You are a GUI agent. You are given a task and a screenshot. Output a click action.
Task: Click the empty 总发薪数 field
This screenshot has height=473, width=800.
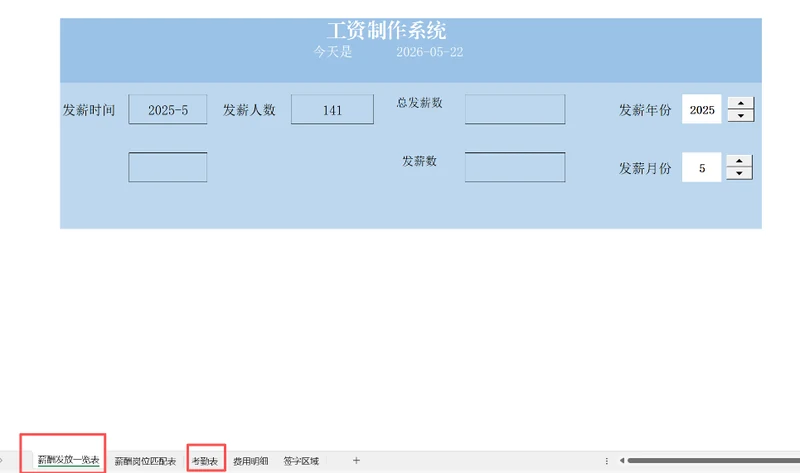pos(515,109)
